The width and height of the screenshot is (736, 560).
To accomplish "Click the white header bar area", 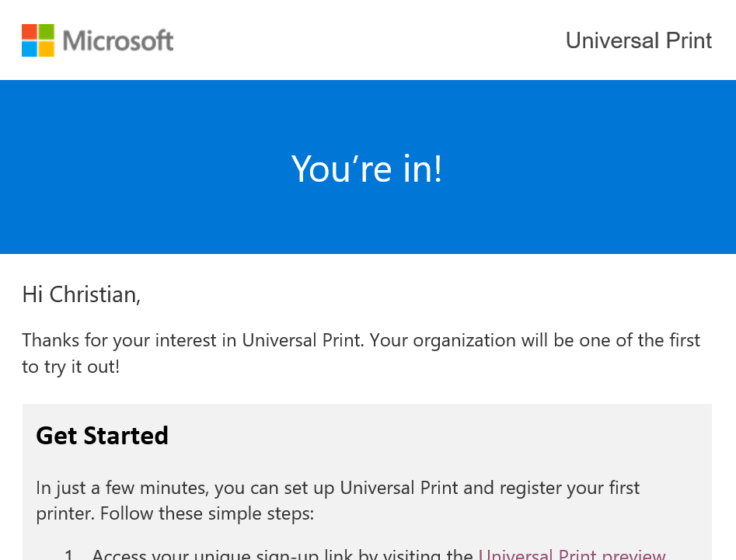I will tap(365, 39).
